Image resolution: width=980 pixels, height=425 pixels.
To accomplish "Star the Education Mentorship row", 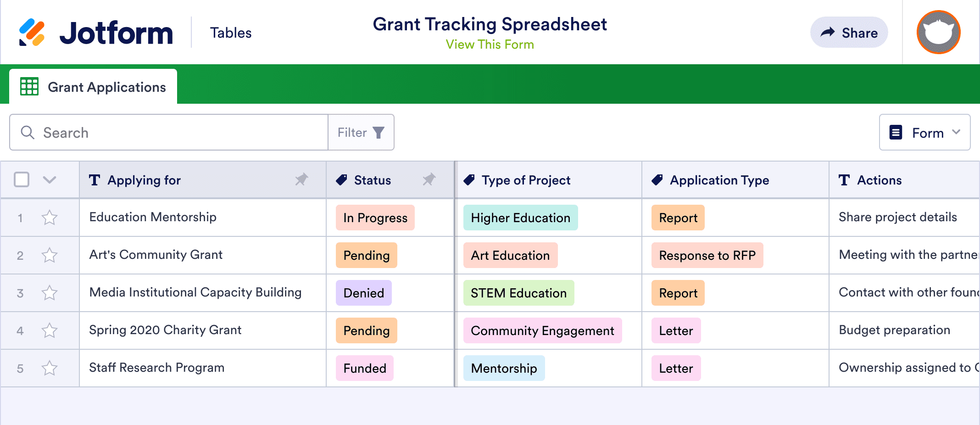I will pos(49,218).
